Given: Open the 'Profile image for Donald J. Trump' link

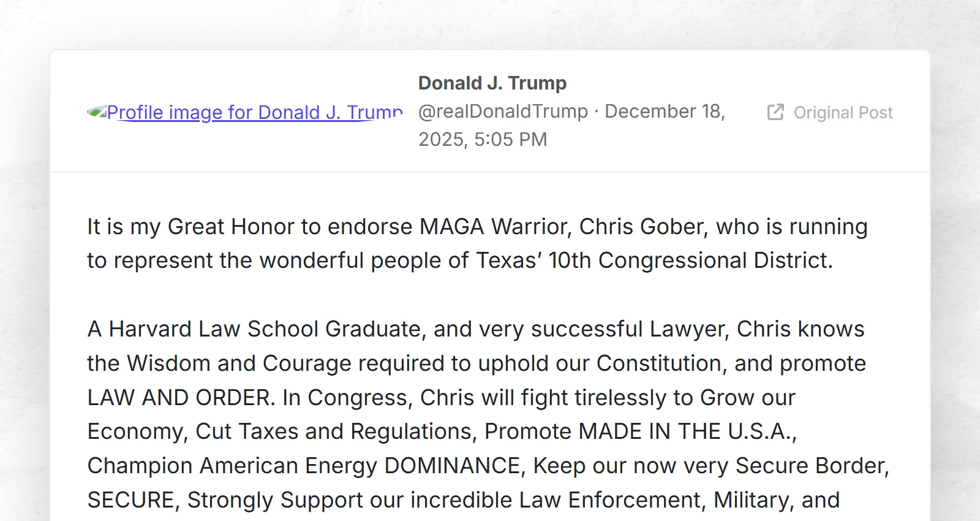Looking at the screenshot, I should coord(254,113).
